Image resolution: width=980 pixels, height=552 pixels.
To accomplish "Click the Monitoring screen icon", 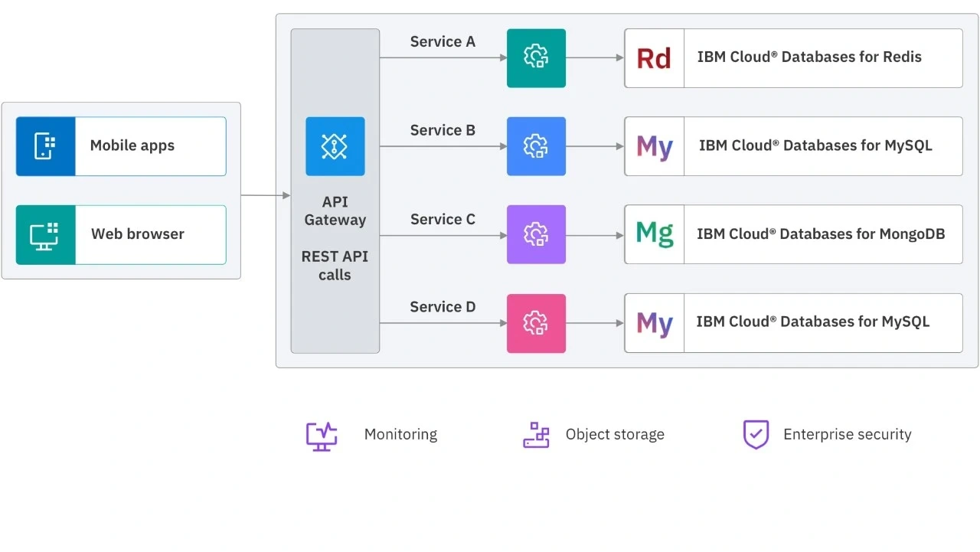I will tap(322, 435).
